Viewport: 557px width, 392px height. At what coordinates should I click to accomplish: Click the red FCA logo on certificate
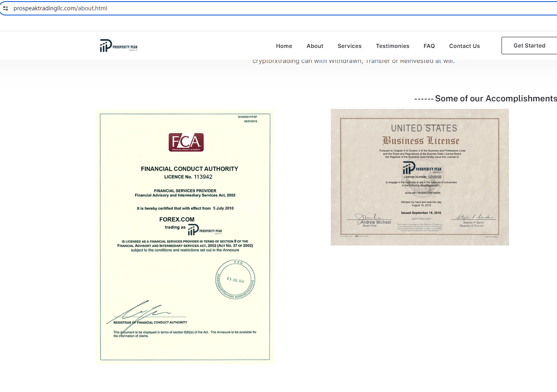coord(186,142)
